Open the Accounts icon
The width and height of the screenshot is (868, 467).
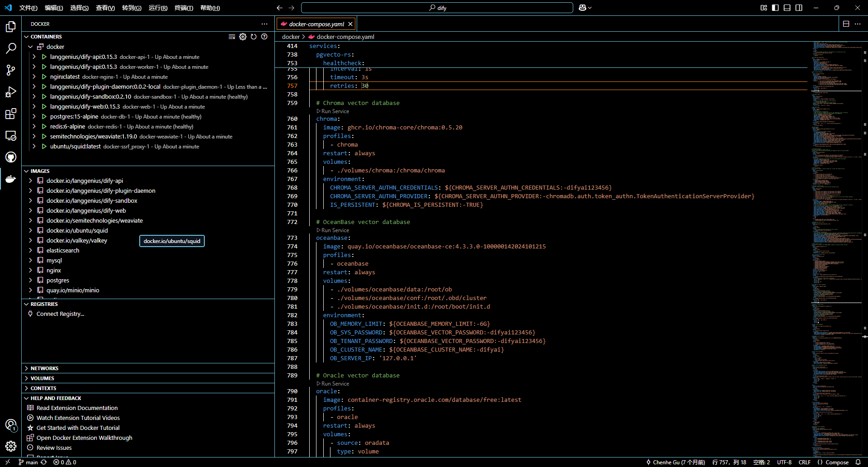pos(11,425)
